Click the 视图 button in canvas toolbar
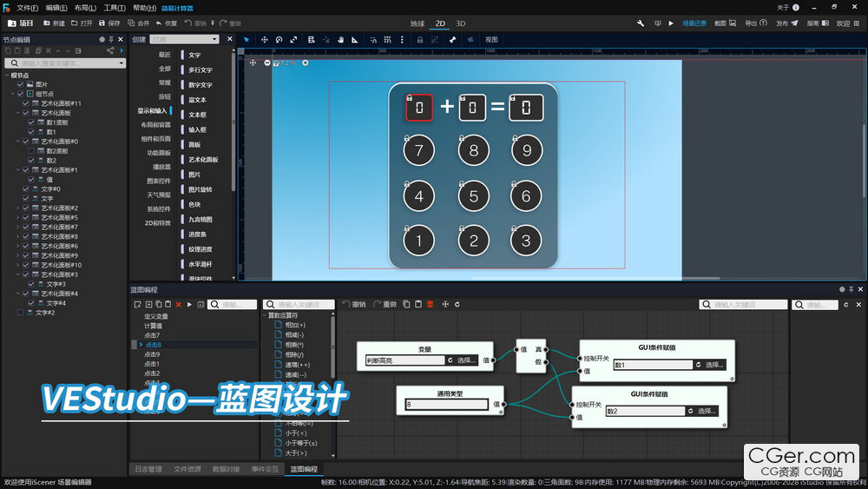Image resolution: width=868 pixels, height=489 pixels. pos(491,40)
